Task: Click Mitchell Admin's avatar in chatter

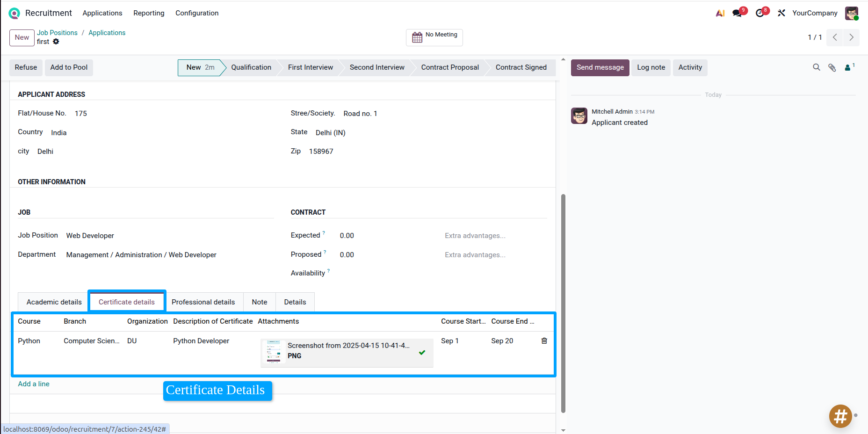Action: click(x=579, y=116)
